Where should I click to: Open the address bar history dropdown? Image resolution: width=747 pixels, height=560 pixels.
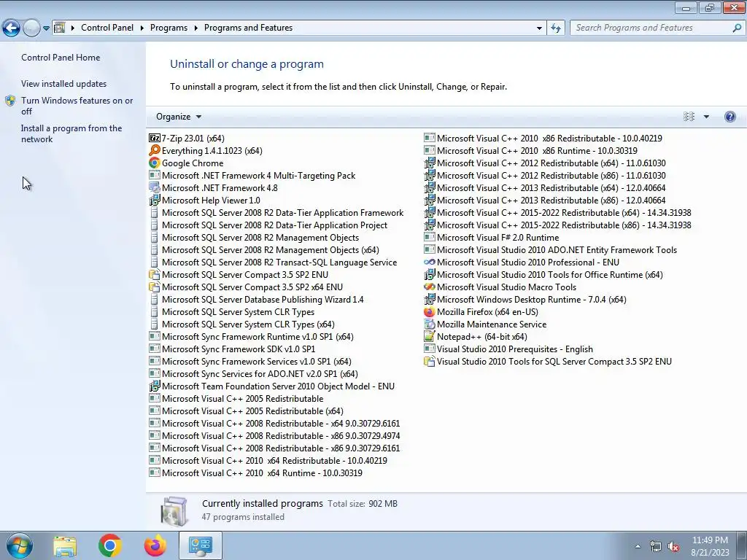pyautogui.click(x=539, y=28)
